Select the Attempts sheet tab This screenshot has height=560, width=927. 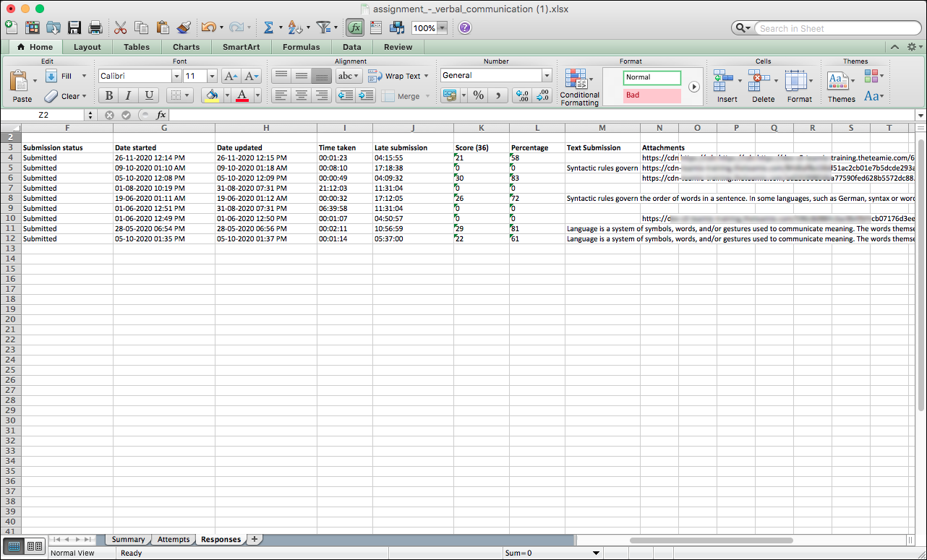[x=174, y=539]
